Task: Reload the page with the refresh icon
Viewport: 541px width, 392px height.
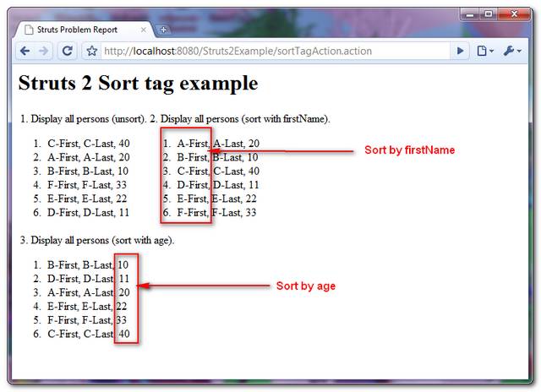Action: [67, 51]
